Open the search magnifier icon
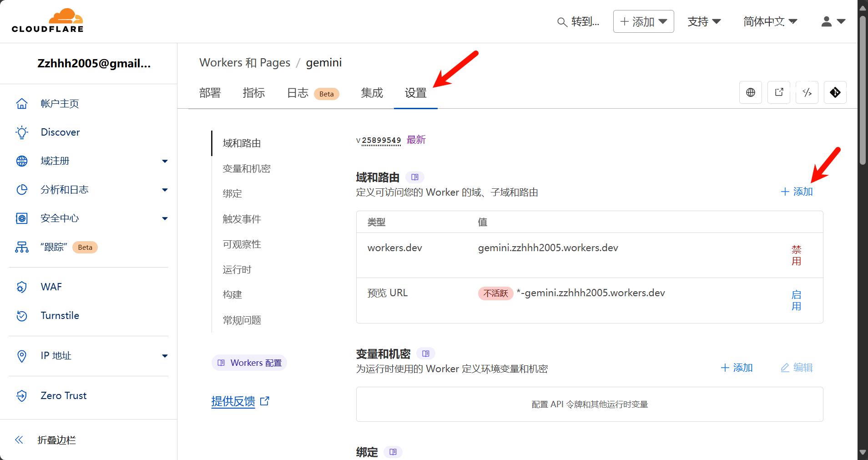 click(562, 22)
